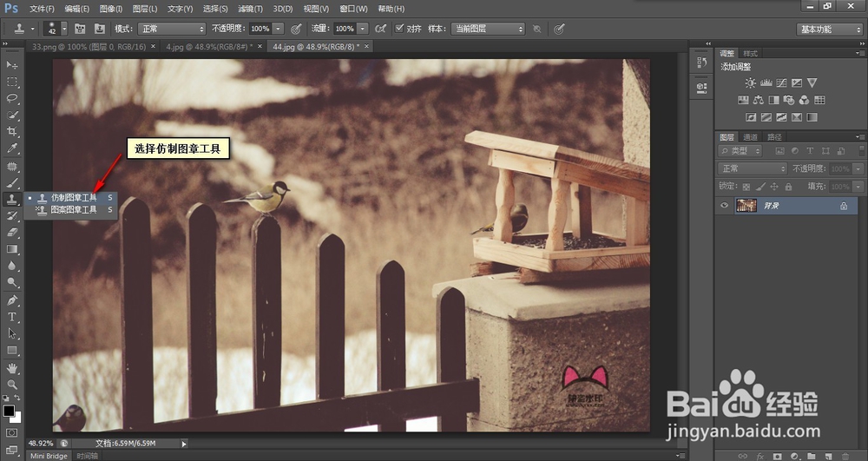Select the Quick Selection tool
Image resolution: width=868 pixels, height=461 pixels.
pyautogui.click(x=11, y=115)
